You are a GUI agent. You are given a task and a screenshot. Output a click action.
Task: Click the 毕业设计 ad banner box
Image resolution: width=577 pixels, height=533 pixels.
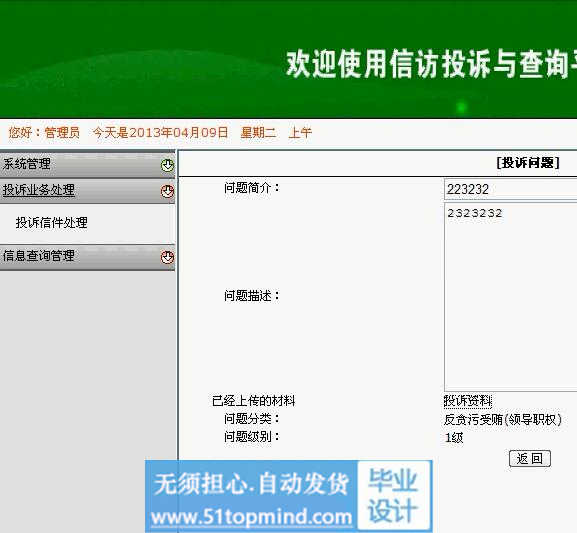(393, 495)
